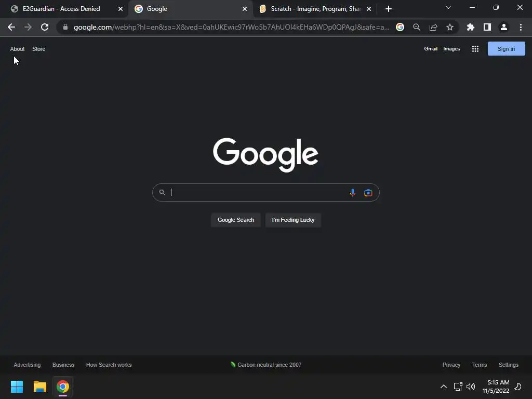This screenshot has height=399, width=532.
Task: Close the E2Guardian Access Denied tab
Action: pyautogui.click(x=121, y=9)
